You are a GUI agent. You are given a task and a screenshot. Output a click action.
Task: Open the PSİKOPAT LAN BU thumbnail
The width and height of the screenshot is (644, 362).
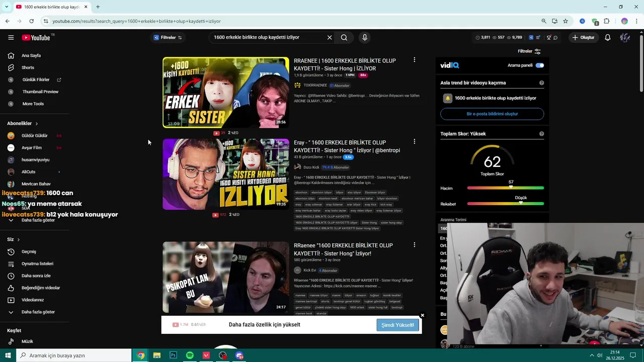coord(226,277)
